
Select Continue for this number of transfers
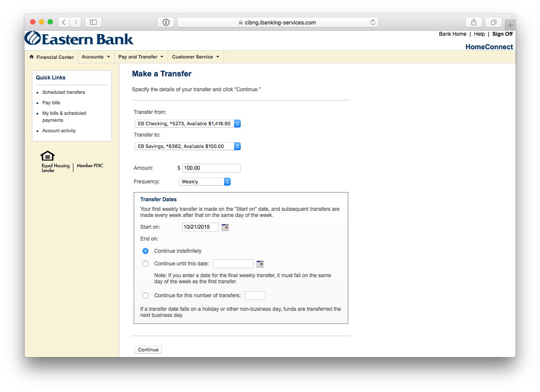click(145, 296)
